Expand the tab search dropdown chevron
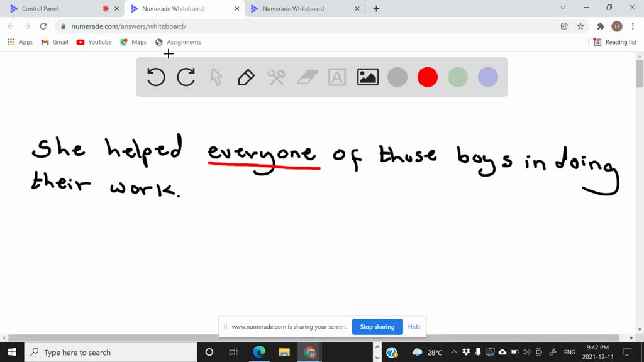The image size is (644, 362). [563, 8]
